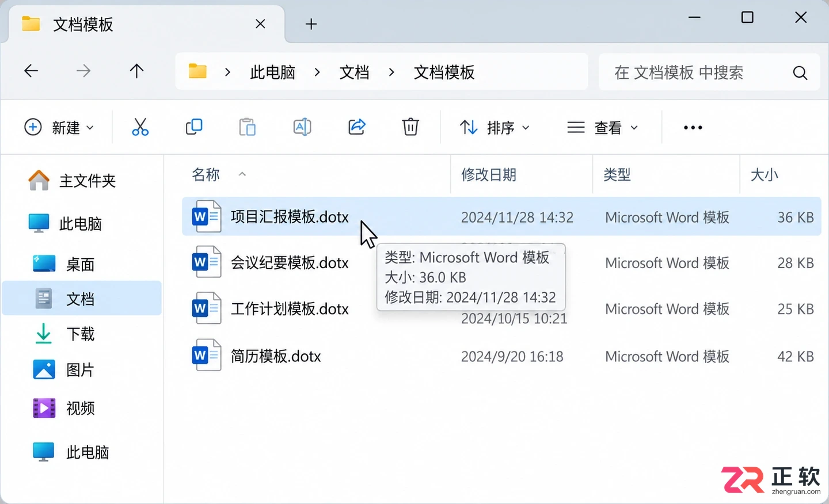Viewport: 829px width, 504px height.
Task: Expand chevron after 文档 in breadcrumb
Action: tap(391, 72)
